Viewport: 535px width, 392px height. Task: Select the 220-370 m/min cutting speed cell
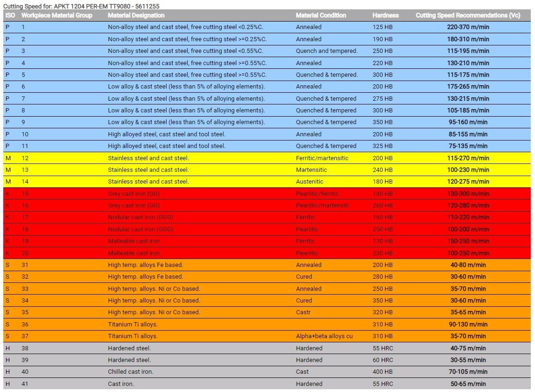click(467, 27)
